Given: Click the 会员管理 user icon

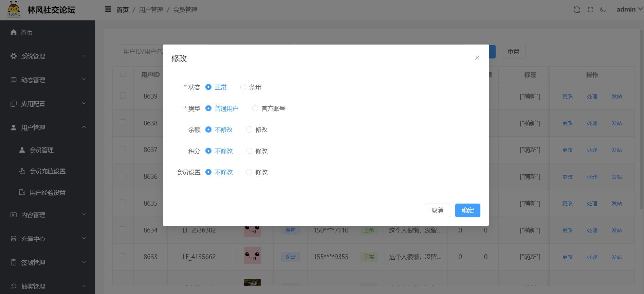Looking at the screenshot, I should (22, 150).
